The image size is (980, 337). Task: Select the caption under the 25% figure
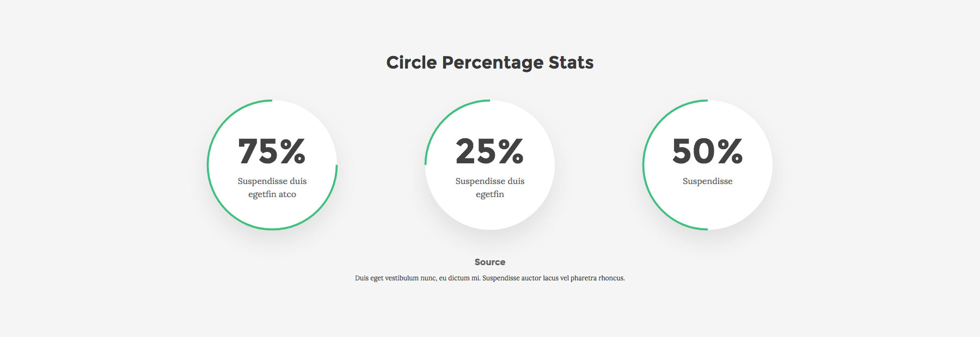click(490, 187)
